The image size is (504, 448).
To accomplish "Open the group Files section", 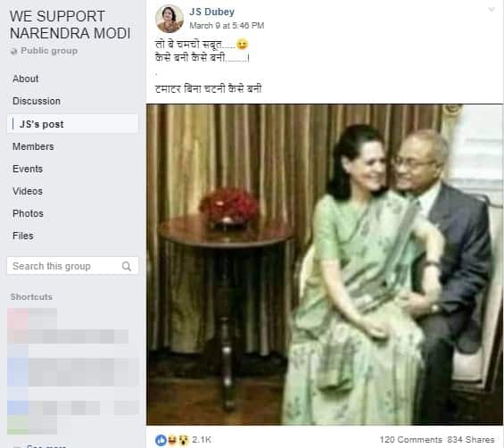I will pos(23,236).
